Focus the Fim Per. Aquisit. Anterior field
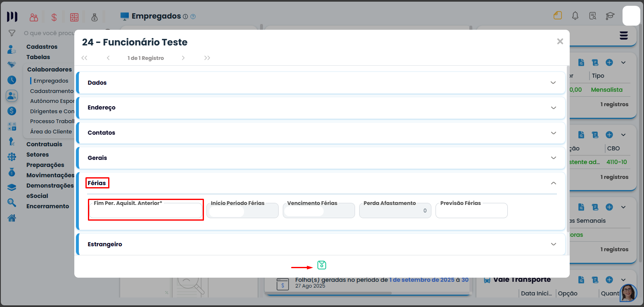 [146, 210]
